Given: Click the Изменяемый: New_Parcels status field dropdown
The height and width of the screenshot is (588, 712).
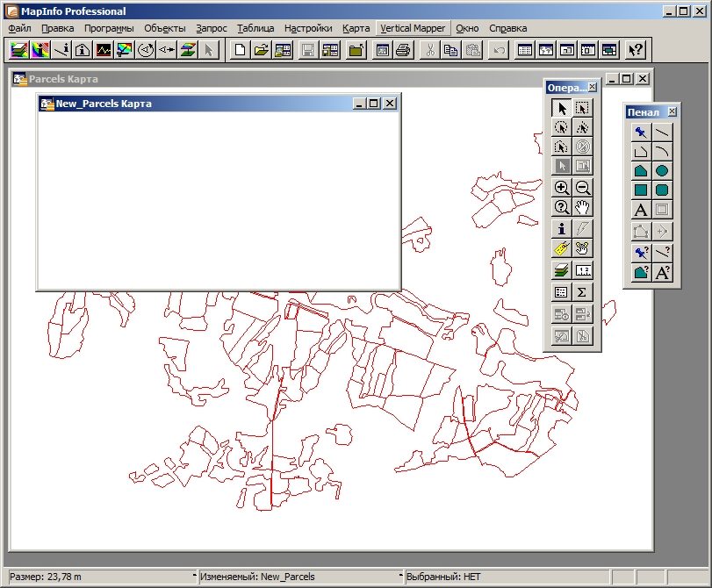Looking at the screenshot, I should (301, 577).
